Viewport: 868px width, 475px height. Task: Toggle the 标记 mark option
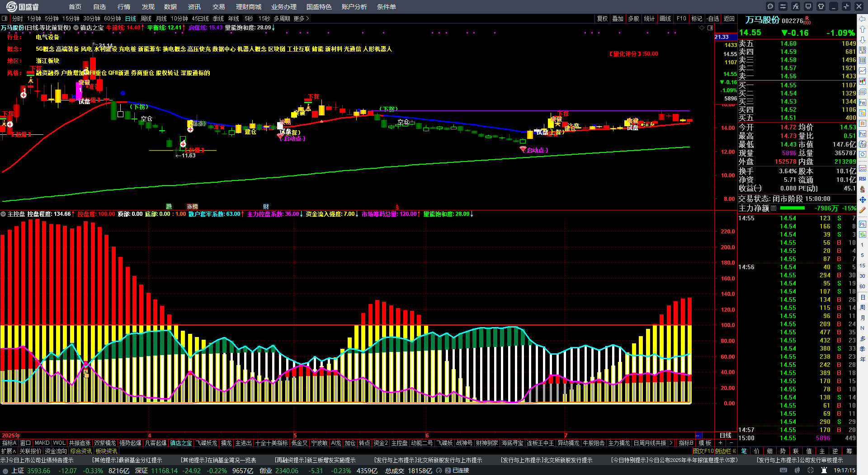tap(697, 19)
